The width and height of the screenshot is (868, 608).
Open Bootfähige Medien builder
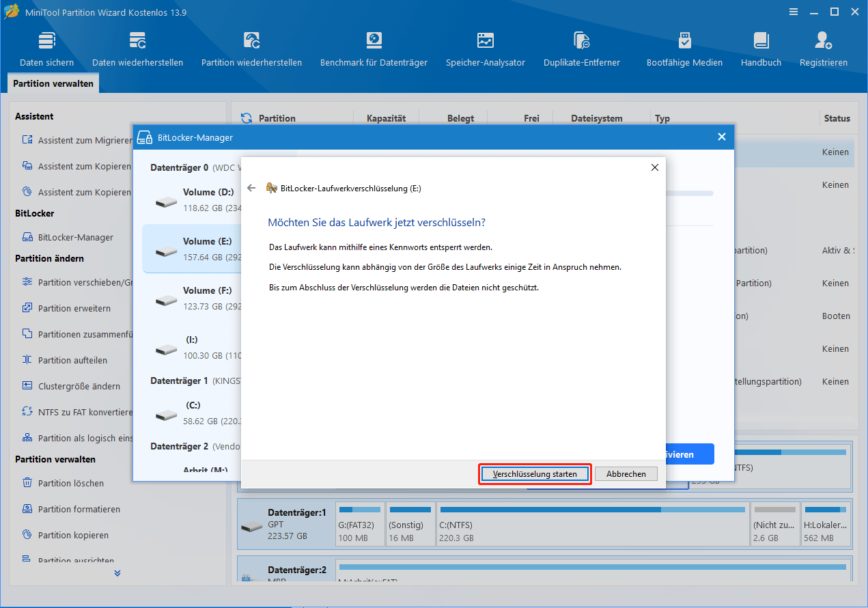coord(684,49)
